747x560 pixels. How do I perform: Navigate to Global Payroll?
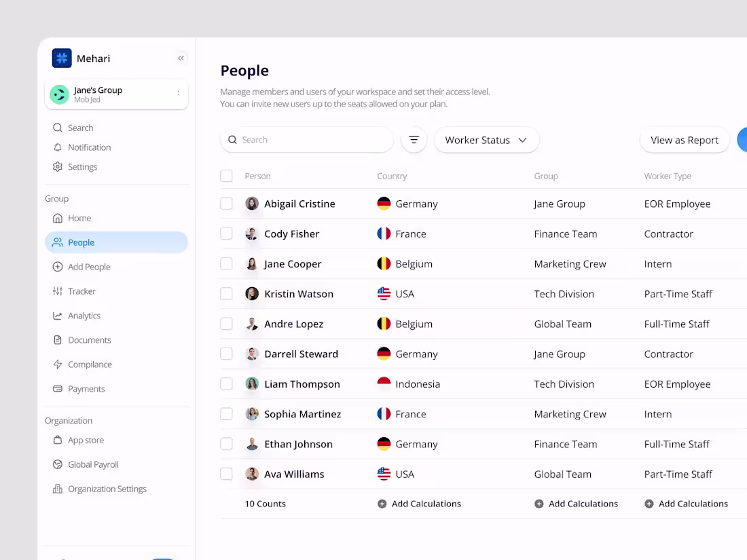click(x=93, y=464)
